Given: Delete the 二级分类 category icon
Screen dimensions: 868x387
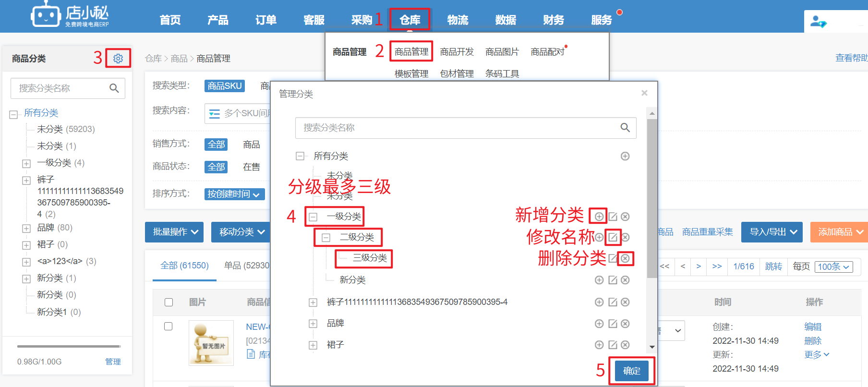Looking at the screenshot, I should 626,237.
